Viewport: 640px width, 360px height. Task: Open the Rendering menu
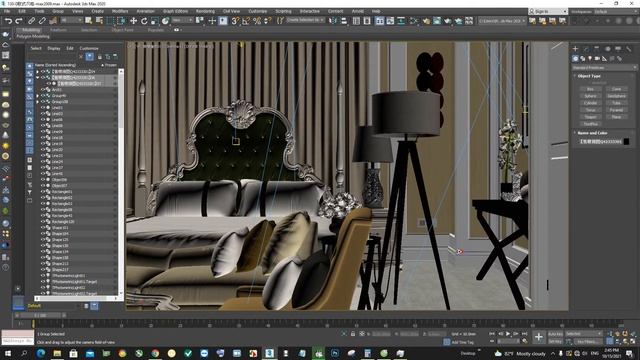tap(205, 11)
